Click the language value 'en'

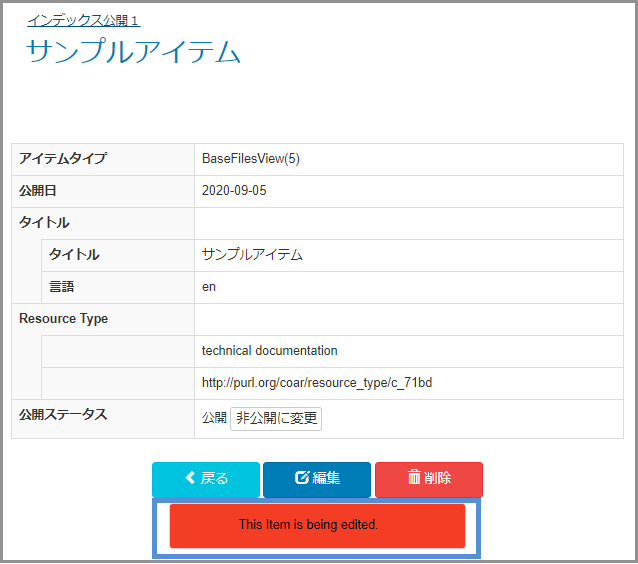coord(209,287)
